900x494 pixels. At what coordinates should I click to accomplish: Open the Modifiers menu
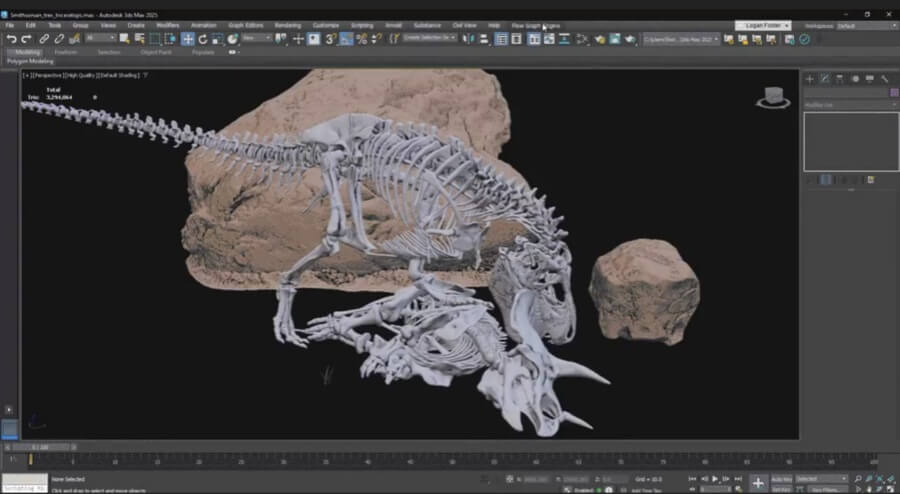pyautogui.click(x=168, y=25)
